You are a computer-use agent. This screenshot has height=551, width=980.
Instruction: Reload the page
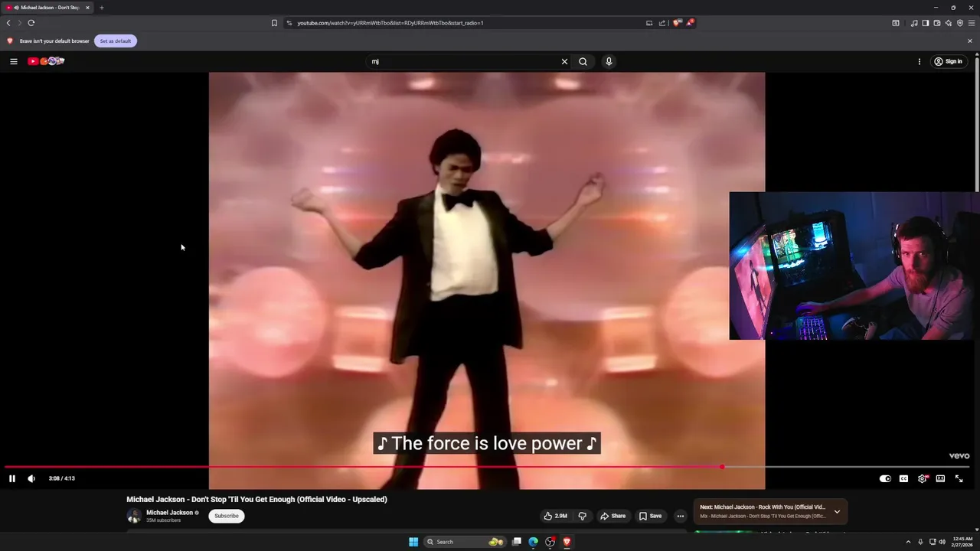point(31,23)
